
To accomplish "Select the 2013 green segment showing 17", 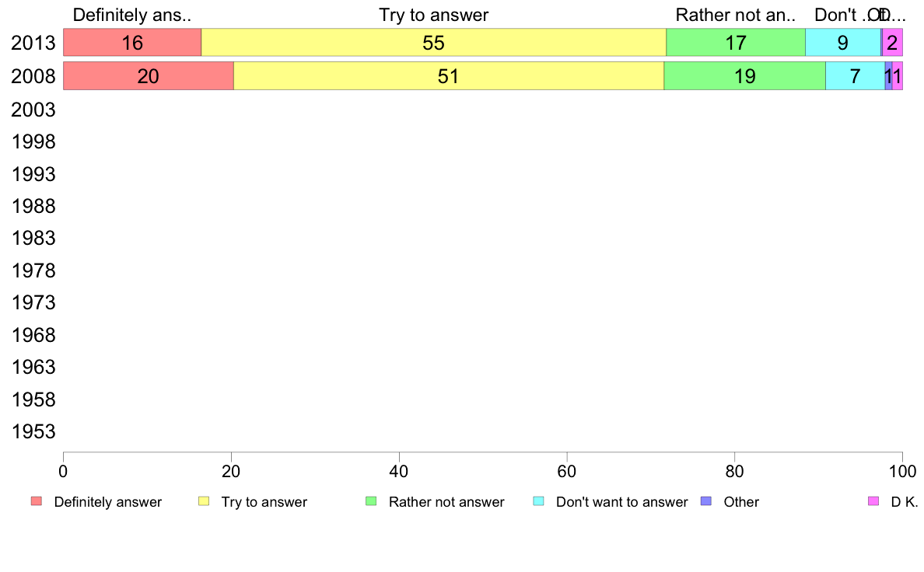I will click(x=736, y=43).
